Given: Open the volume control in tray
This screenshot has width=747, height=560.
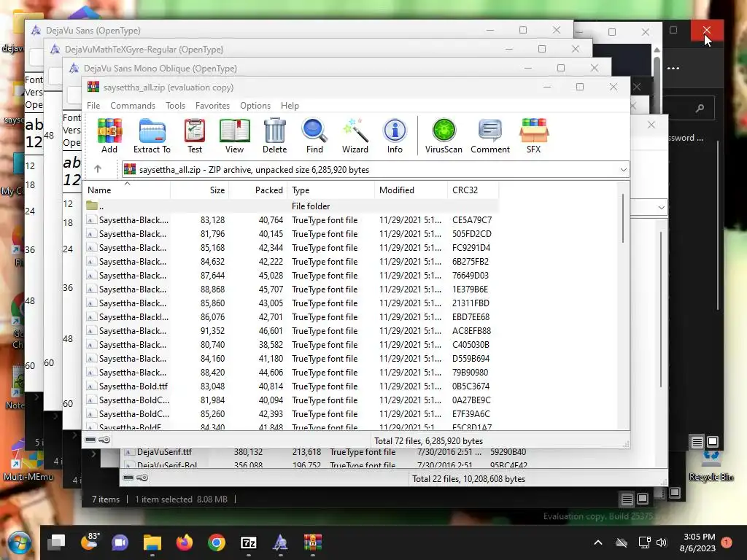Looking at the screenshot, I should click(661, 542).
